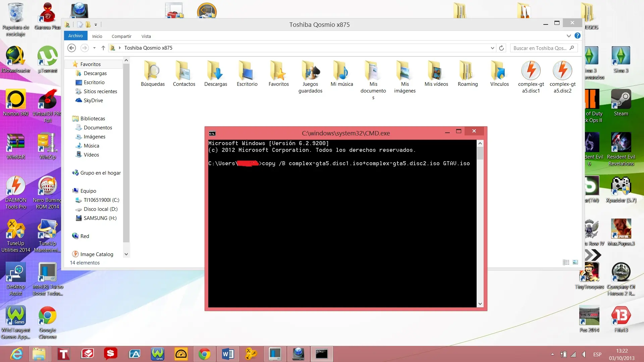
Task: Select Red in the navigation pane
Action: (85, 236)
